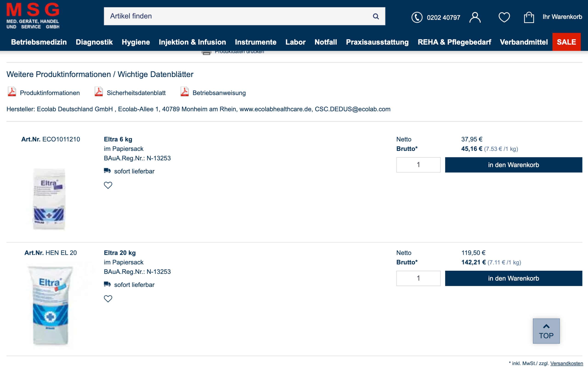Image resolution: width=588 pixels, height=368 pixels.
Task: Click the Ihr Warenkorb link
Action: 562,17
